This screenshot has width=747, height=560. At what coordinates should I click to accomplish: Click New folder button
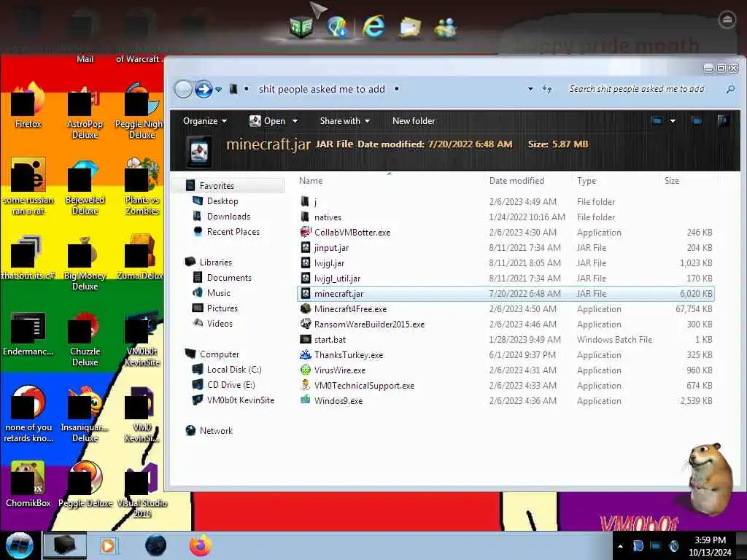click(414, 121)
